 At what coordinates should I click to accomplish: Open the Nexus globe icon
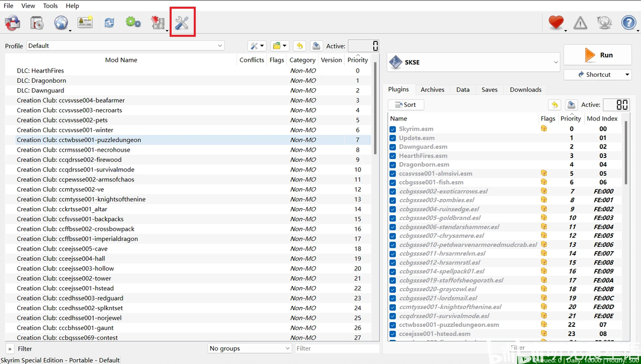pyautogui.click(x=61, y=23)
